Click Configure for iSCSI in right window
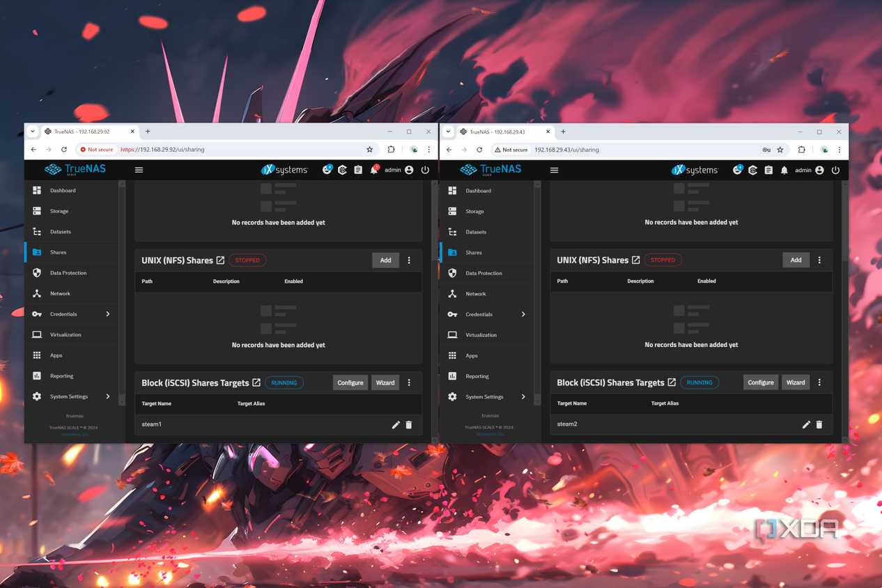This screenshot has height=588, width=882. click(760, 382)
